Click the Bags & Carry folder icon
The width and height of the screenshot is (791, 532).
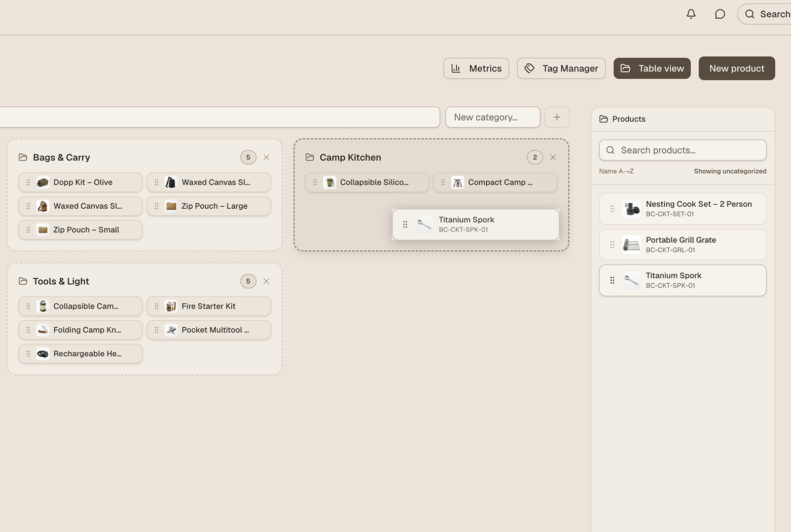(23, 157)
